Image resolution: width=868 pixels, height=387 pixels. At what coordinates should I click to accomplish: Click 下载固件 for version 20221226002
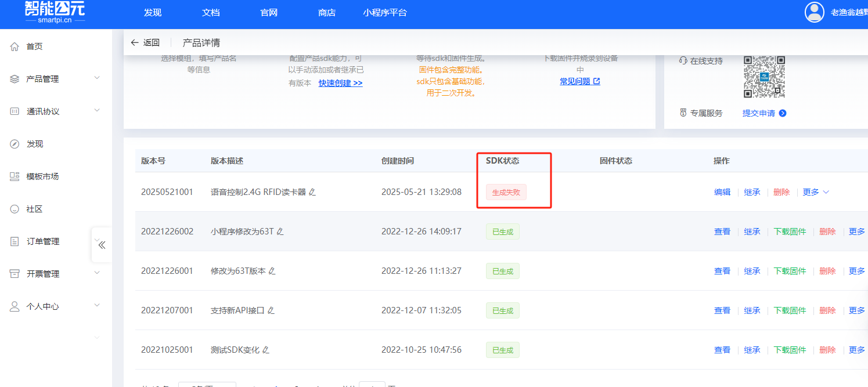point(790,231)
